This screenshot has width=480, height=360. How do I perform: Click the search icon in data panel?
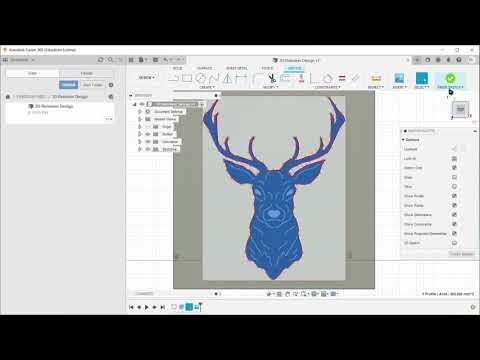110,60
